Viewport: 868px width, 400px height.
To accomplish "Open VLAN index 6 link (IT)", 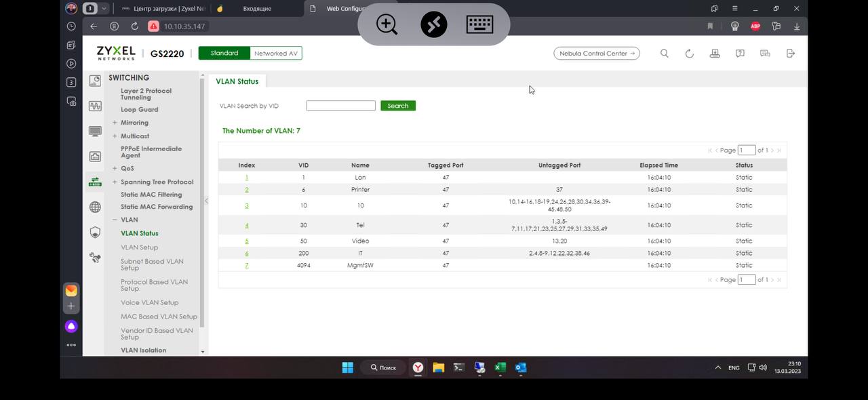I will [247, 254].
